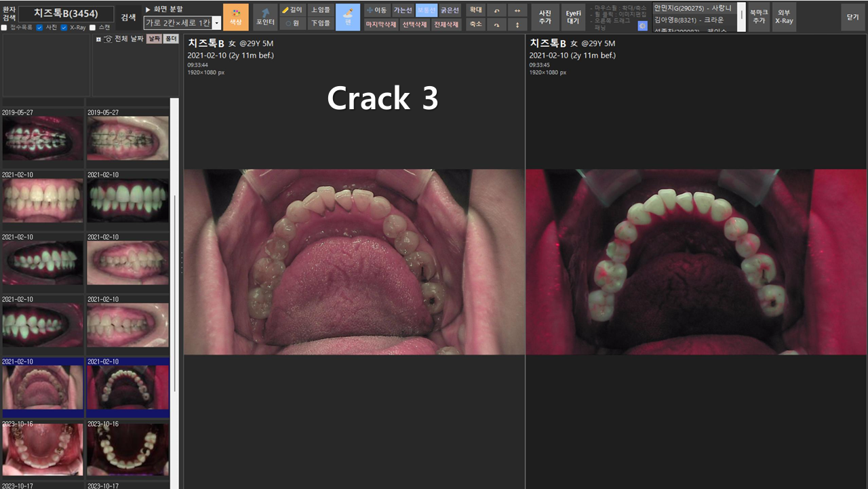The height and width of the screenshot is (489, 868).
Task: Click the 축소 zoom out button
Action: pos(475,24)
